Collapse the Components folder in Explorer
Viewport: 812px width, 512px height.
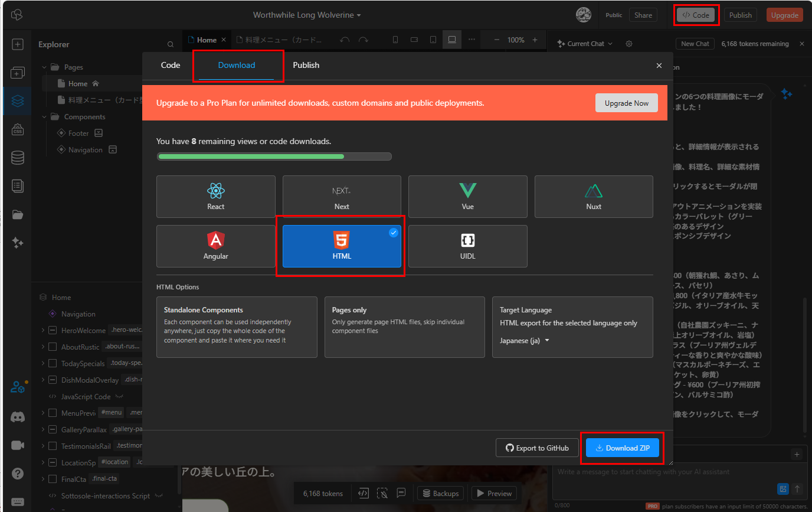(x=44, y=117)
